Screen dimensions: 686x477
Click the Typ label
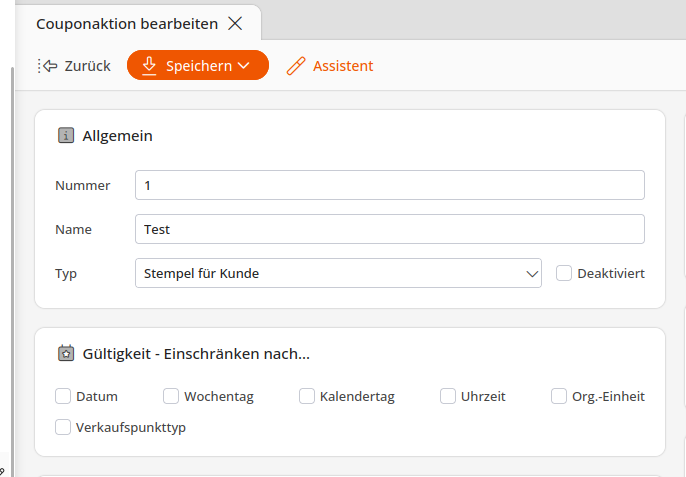tap(66, 274)
